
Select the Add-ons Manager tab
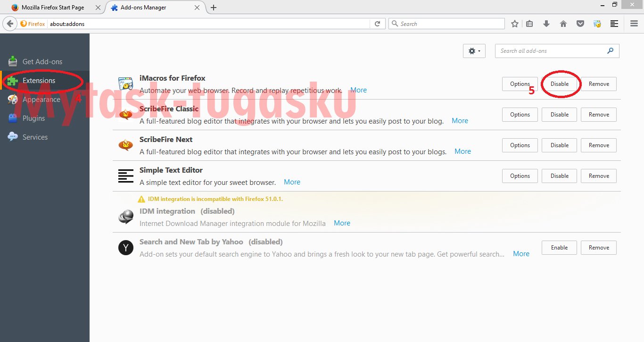[x=155, y=8]
